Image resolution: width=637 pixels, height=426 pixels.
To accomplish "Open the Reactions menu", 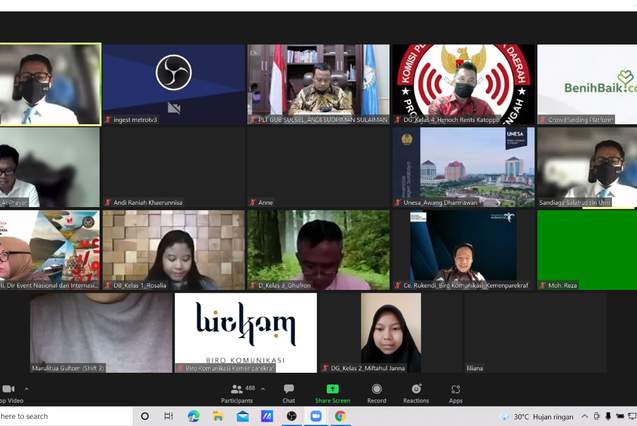I will tap(416, 392).
